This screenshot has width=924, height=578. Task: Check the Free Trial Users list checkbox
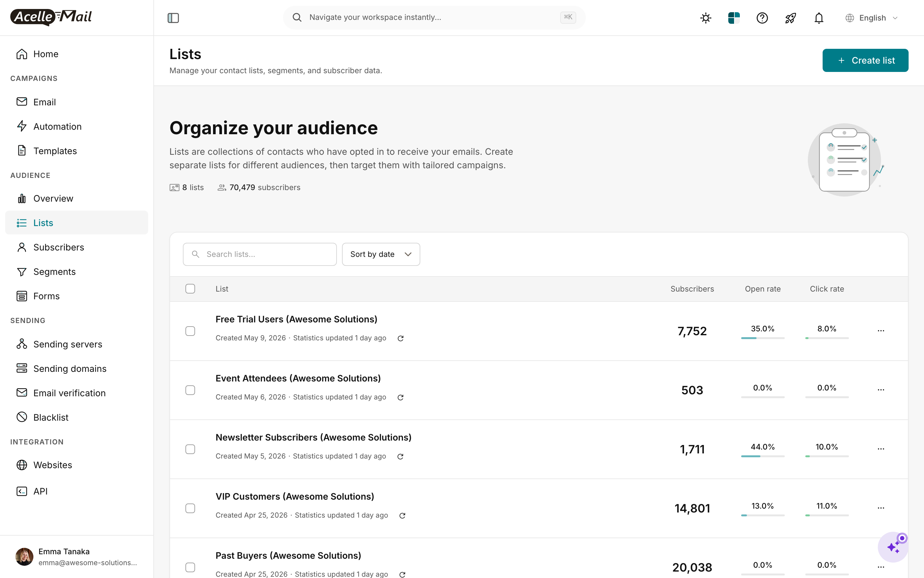click(190, 331)
